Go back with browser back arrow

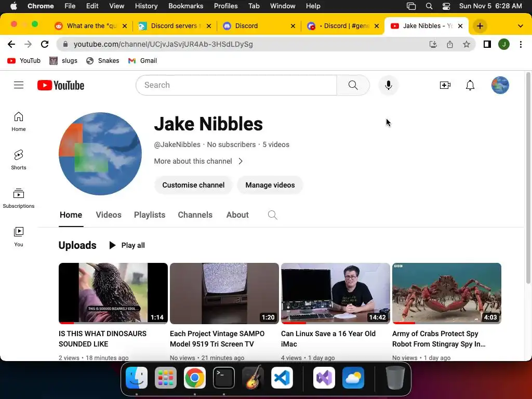pyautogui.click(x=11, y=44)
